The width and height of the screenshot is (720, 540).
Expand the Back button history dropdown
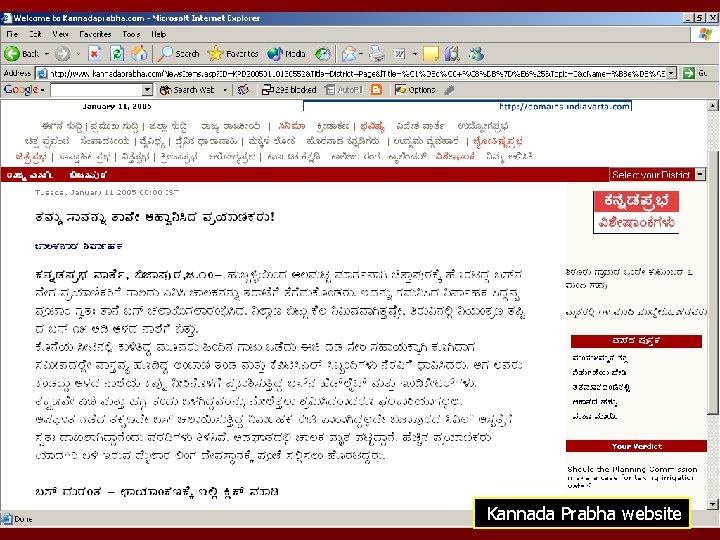47,54
